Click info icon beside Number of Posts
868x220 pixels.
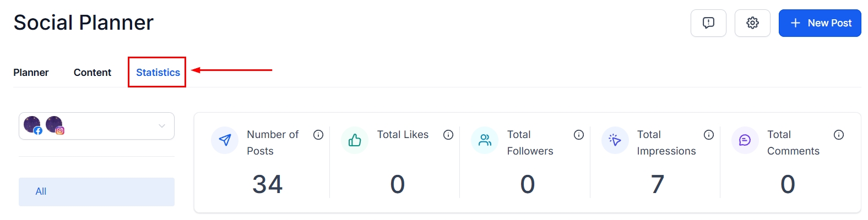318,135
